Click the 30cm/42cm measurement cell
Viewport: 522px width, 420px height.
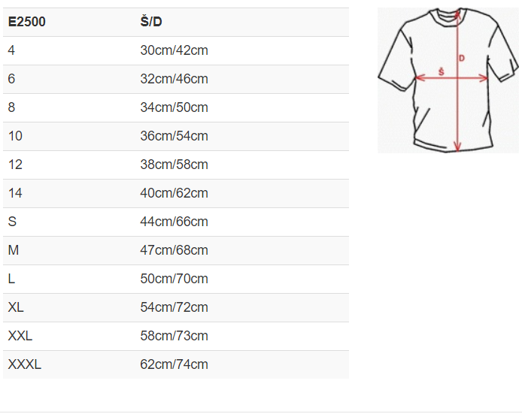tap(174, 50)
